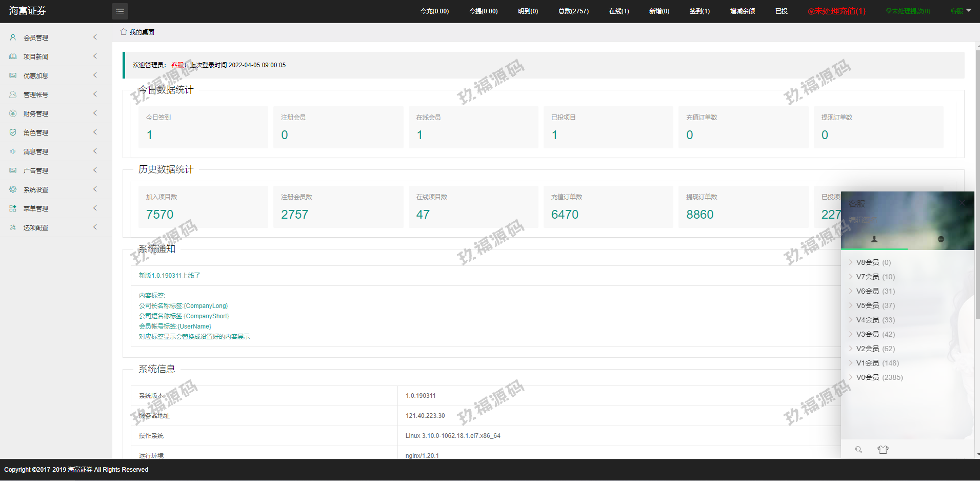Image resolution: width=980 pixels, height=481 pixels.
Task: Open 客服 account dropdown in top bar
Action: coord(961,11)
